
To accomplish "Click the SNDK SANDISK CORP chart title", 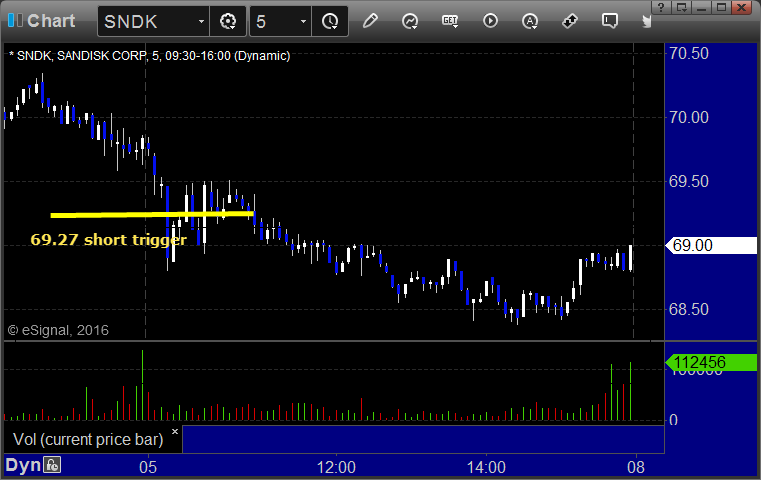I will pos(149,56).
